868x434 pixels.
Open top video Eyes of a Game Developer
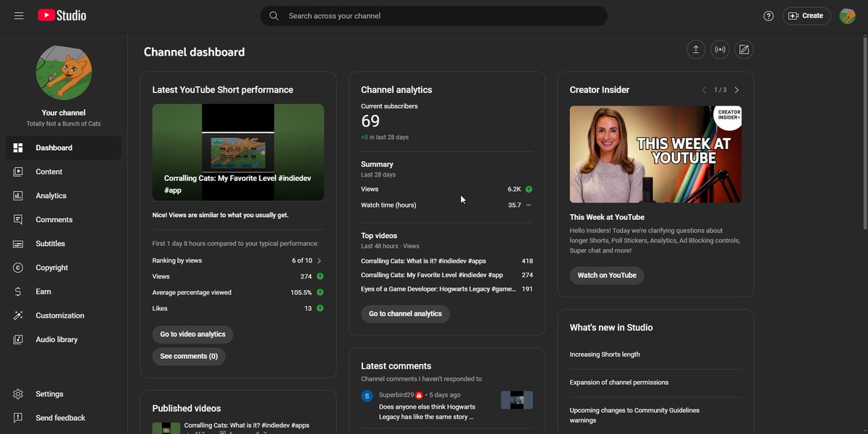[438, 289]
